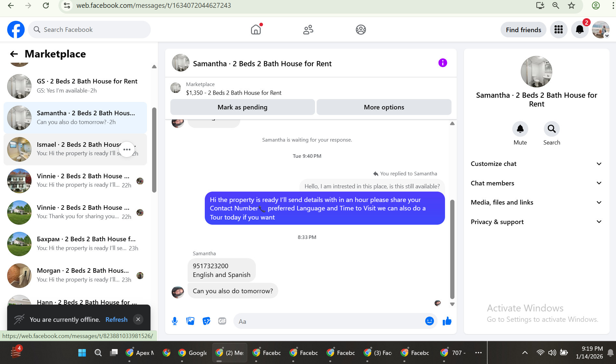Select the Samantha conversation in the list
The width and height of the screenshot is (616, 364).
point(75,118)
